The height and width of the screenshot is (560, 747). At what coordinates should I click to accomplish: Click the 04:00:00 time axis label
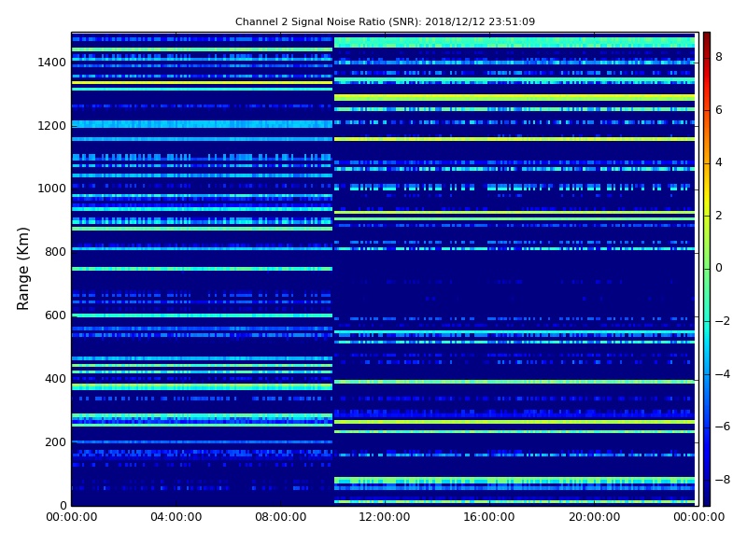pos(176,517)
